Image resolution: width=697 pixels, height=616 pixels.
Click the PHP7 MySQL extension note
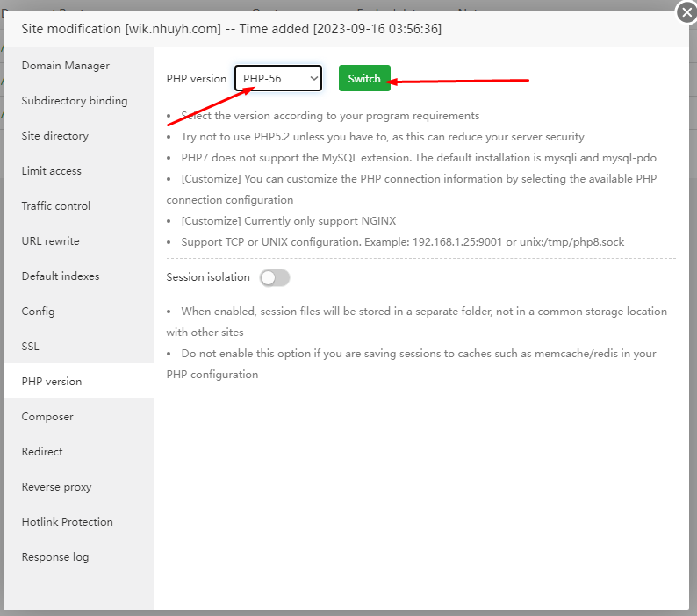tap(419, 158)
